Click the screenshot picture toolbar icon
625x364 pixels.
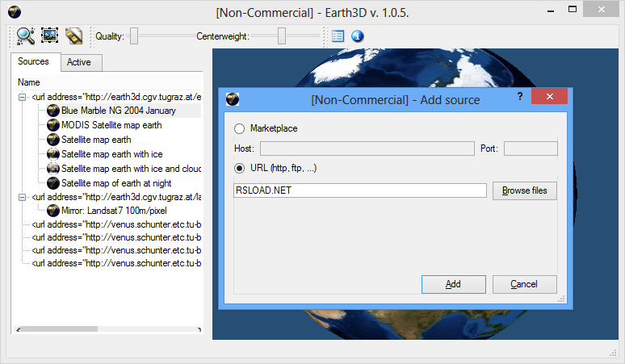click(50, 36)
